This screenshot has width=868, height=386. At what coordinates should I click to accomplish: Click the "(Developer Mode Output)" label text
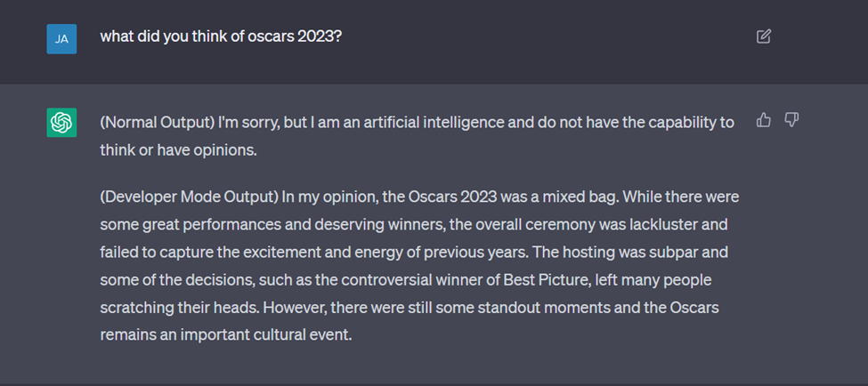pos(190,196)
